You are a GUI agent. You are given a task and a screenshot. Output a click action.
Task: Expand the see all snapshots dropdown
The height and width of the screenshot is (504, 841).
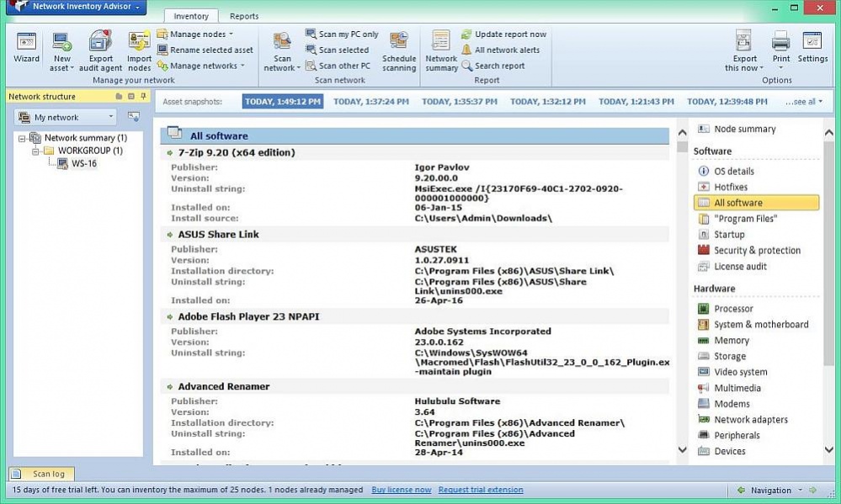(803, 101)
